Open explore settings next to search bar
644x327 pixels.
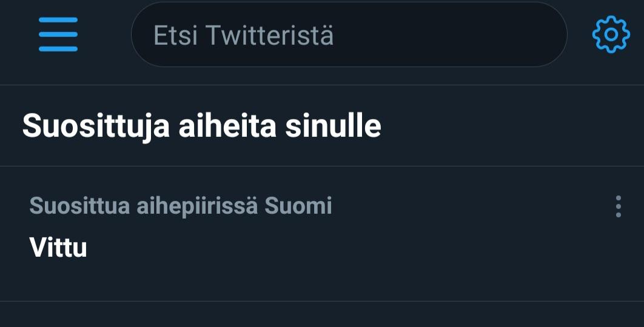click(x=611, y=35)
